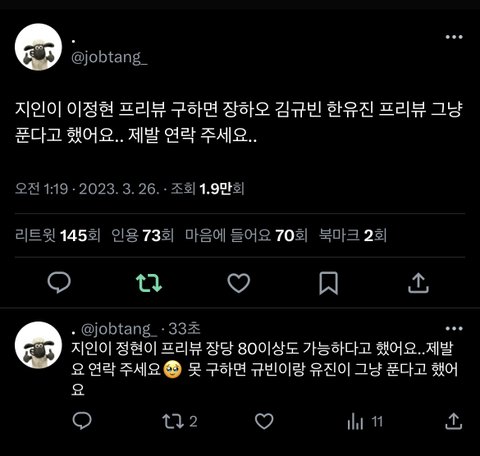This screenshot has height=456, width=480.
Task: Click the reply icon on the second tweet
Action: [82, 421]
